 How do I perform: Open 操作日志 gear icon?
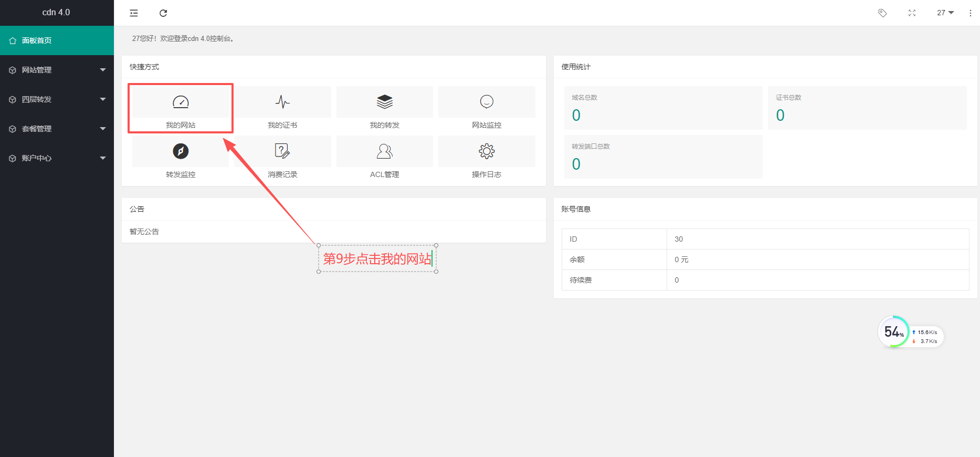click(487, 151)
